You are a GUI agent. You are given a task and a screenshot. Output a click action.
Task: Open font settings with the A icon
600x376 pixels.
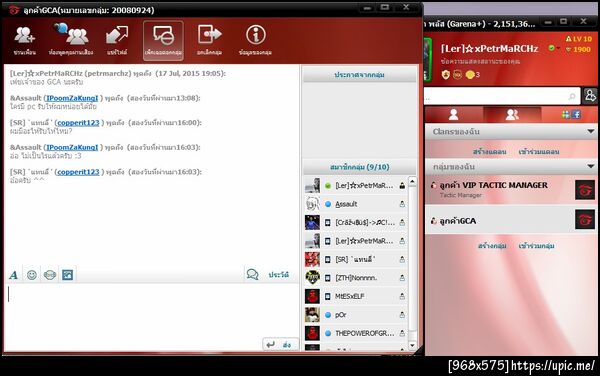[x=13, y=275]
